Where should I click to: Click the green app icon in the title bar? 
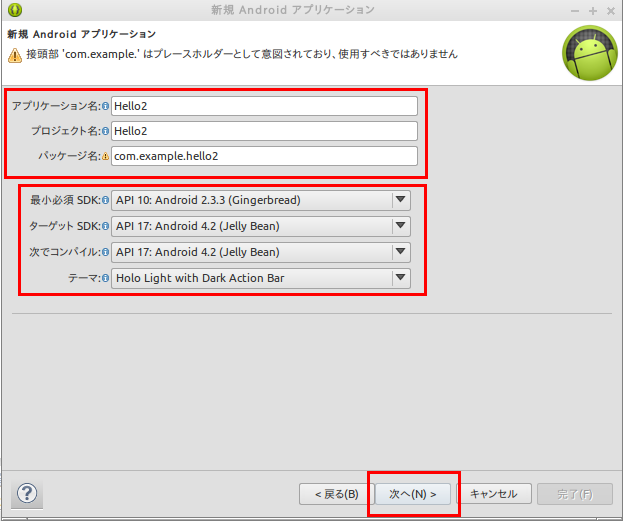click(15, 10)
